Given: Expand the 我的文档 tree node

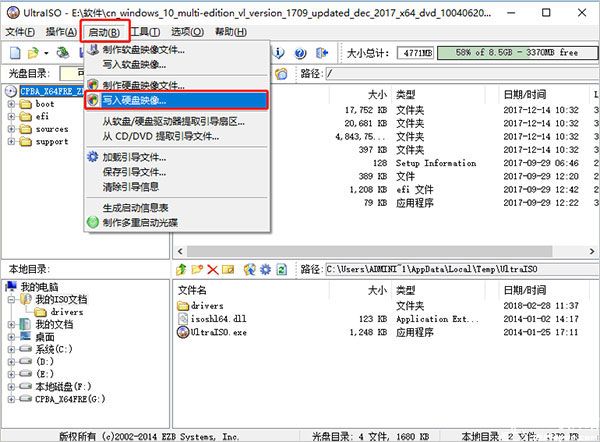Looking at the screenshot, I should click(x=11, y=324).
